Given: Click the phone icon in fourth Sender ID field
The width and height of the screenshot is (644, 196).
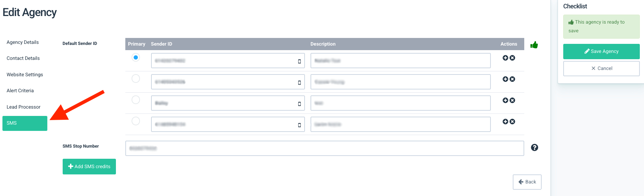Looking at the screenshot, I should tap(299, 125).
